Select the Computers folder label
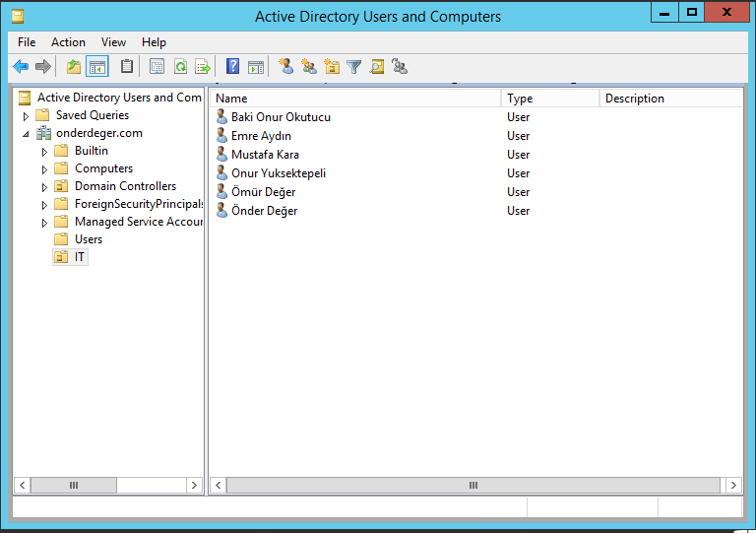Viewport: 756px width, 533px height. (103, 168)
